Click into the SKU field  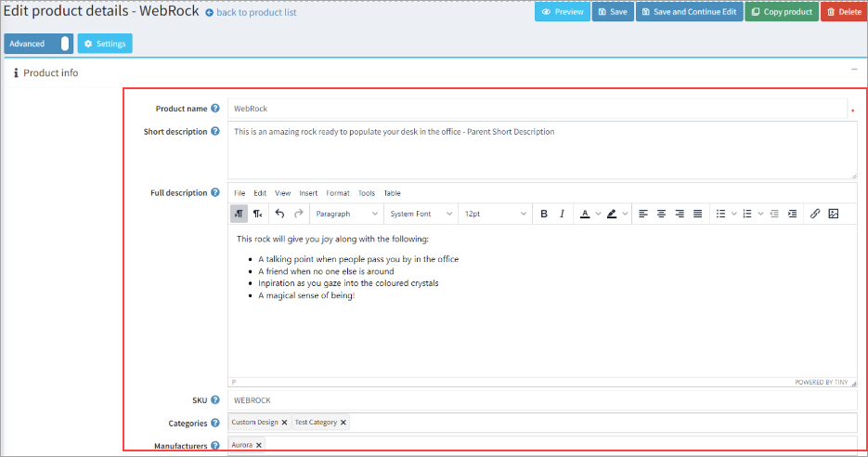point(542,400)
